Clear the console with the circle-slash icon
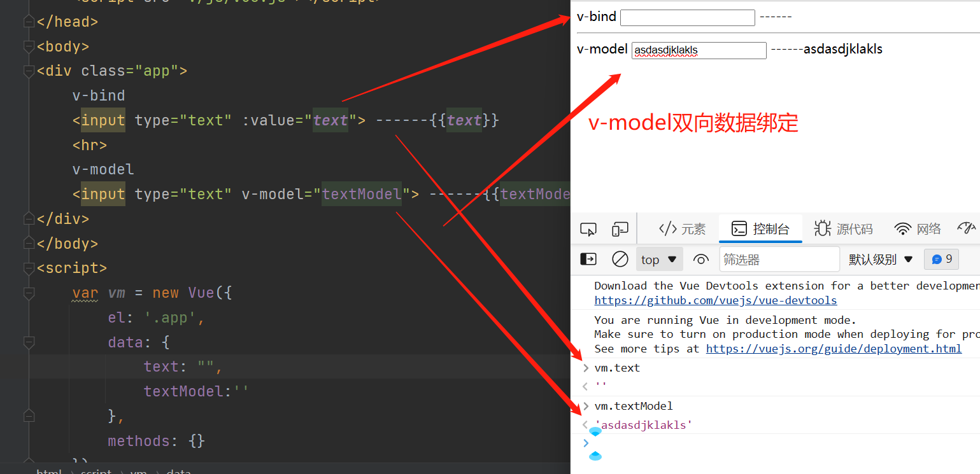The height and width of the screenshot is (474, 980). click(620, 259)
